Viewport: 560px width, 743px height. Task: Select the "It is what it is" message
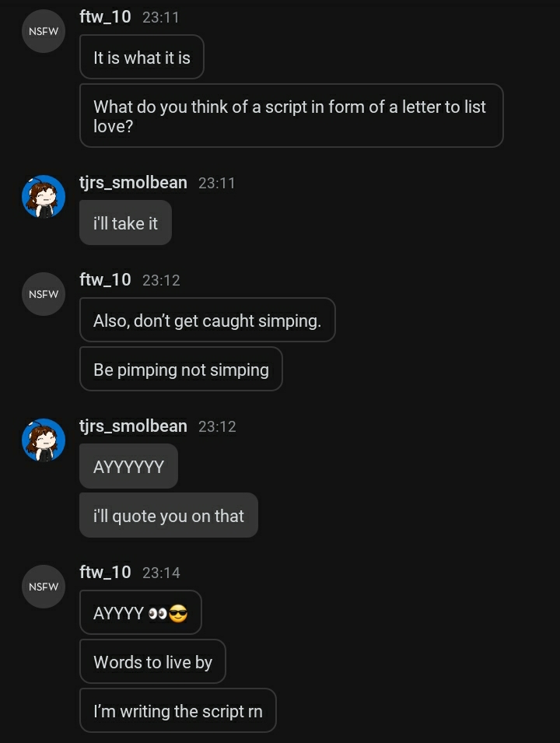coord(142,57)
